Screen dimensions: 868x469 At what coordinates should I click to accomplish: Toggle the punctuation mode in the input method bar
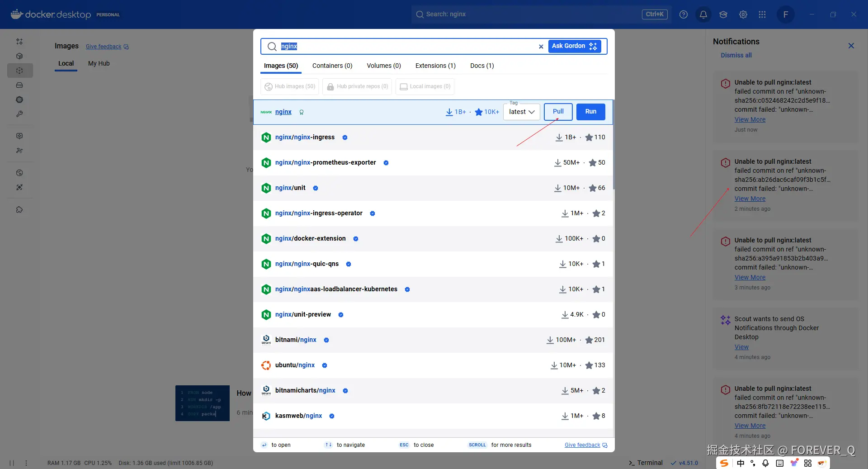753,463
